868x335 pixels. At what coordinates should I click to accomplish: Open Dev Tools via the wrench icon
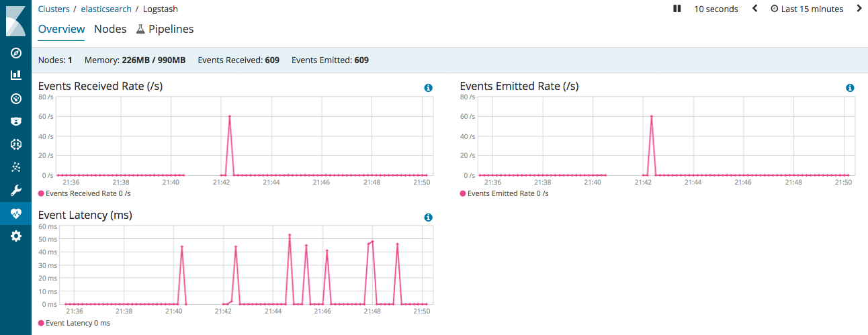click(x=16, y=191)
